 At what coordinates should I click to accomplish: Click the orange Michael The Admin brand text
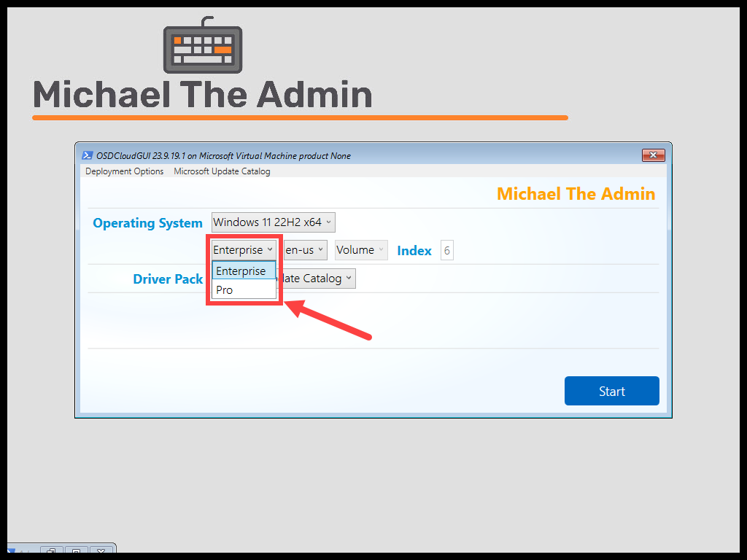[x=576, y=194]
